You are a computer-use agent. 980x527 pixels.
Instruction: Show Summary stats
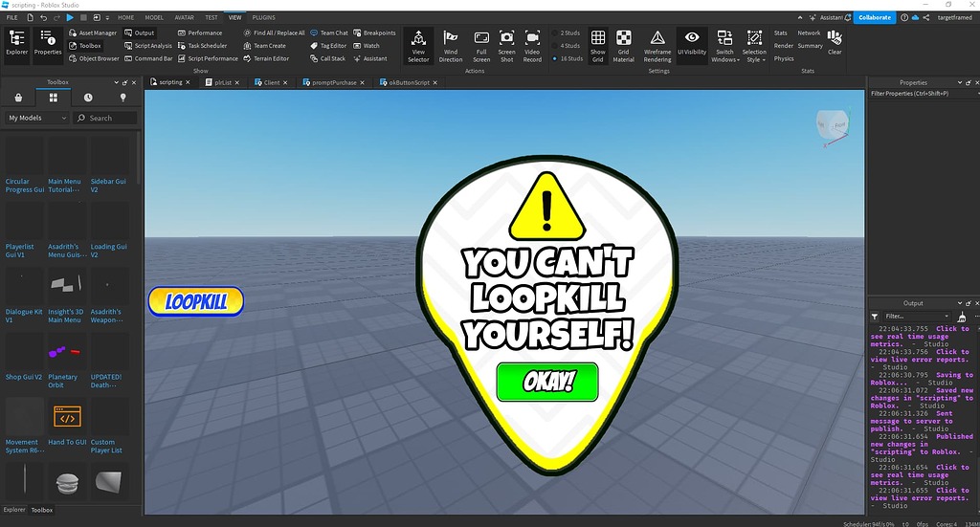pyautogui.click(x=810, y=46)
